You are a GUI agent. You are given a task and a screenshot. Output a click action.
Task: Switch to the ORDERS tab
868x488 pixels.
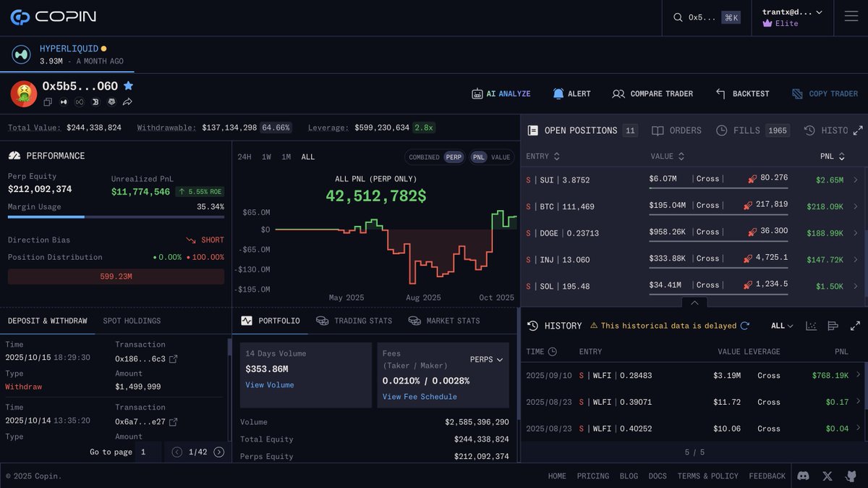pos(676,130)
